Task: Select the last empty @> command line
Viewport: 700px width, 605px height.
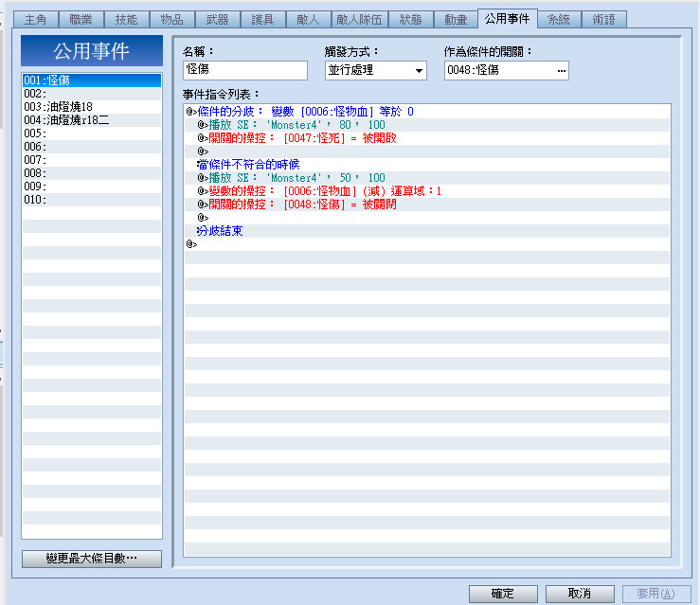Action: point(427,244)
